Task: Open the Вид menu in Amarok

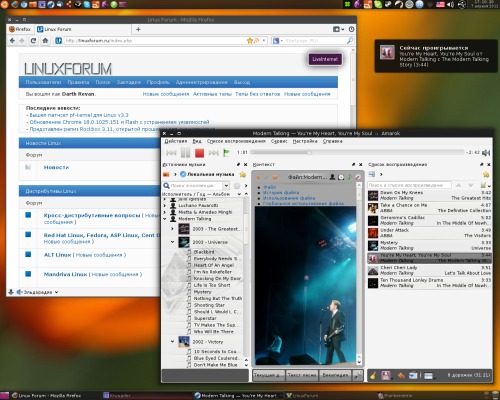Action: click(x=197, y=141)
